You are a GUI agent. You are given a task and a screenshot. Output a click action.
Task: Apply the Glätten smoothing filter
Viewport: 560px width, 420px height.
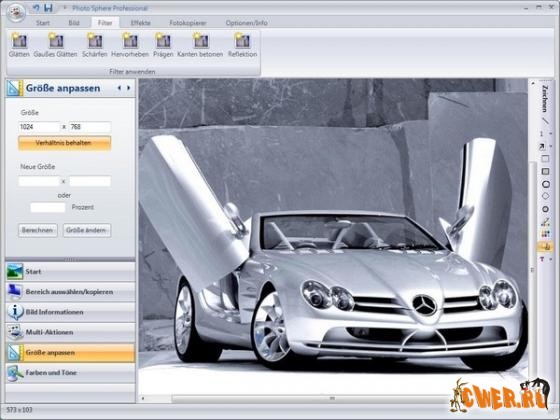tap(19, 45)
